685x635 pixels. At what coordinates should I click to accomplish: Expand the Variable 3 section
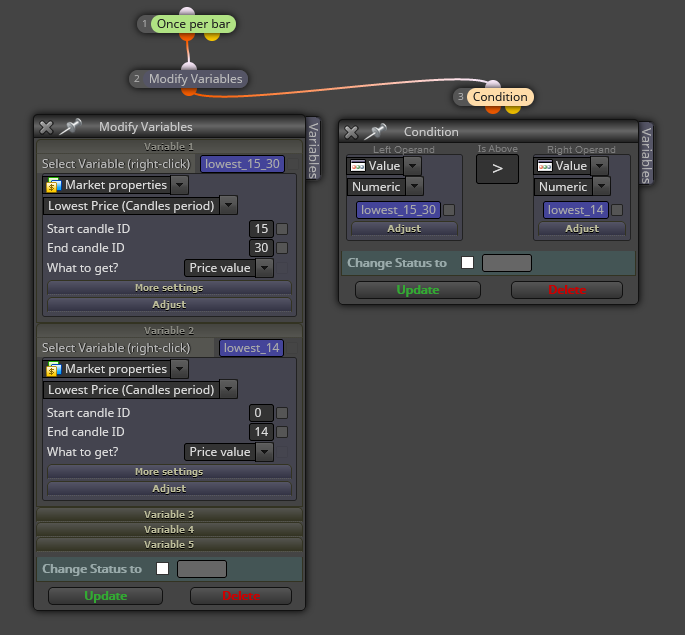pos(170,514)
